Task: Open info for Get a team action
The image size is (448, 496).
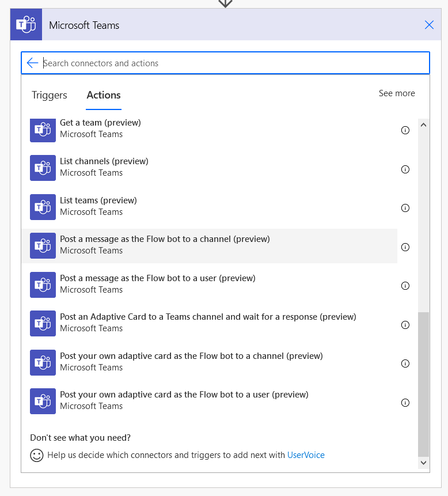Action: (405, 130)
